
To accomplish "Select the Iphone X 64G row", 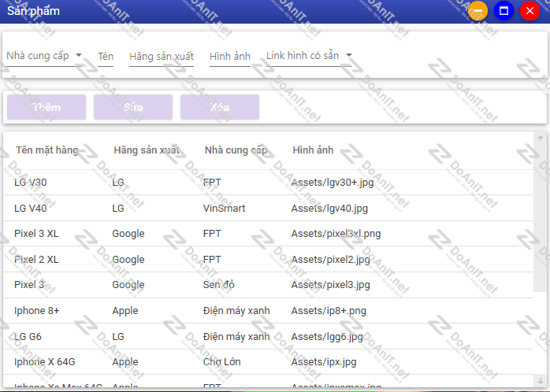I will tap(269, 362).
